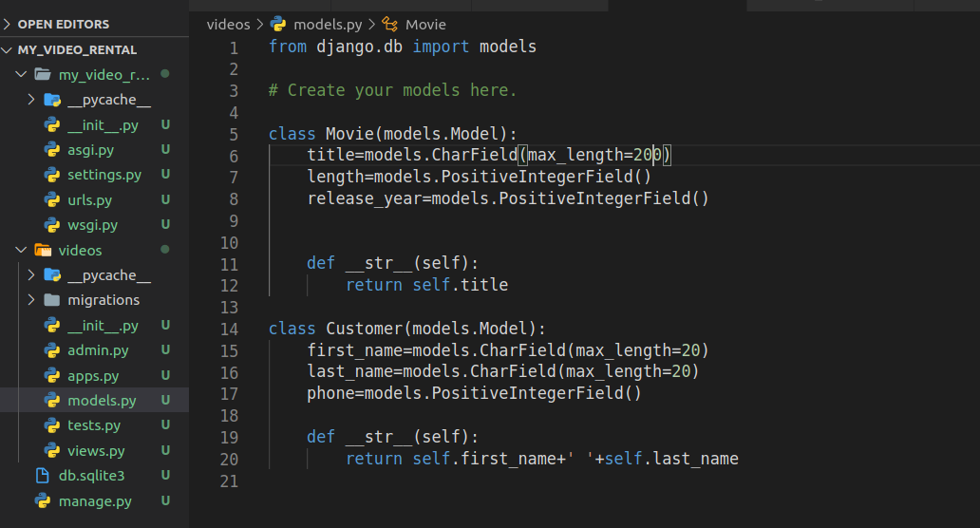Select models.py in the explorer tree
This screenshot has width=980, height=528.
pos(102,401)
